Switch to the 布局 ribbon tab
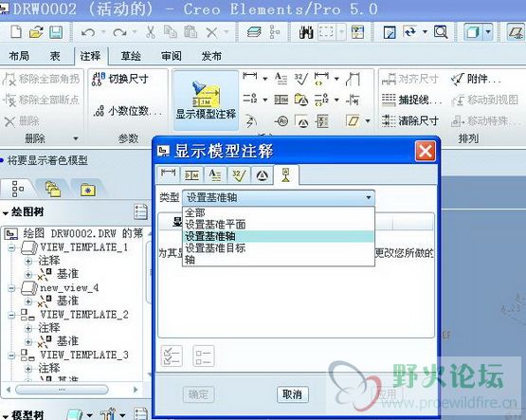 pyautogui.click(x=19, y=56)
